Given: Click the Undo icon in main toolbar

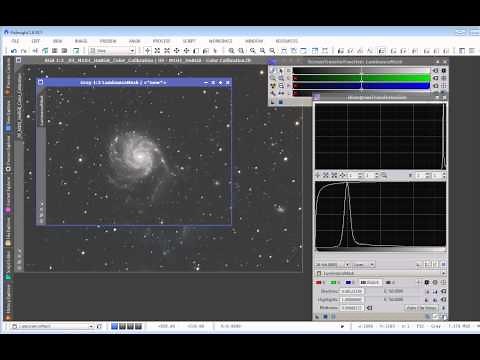Looking at the screenshot, I should (x=14, y=51).
